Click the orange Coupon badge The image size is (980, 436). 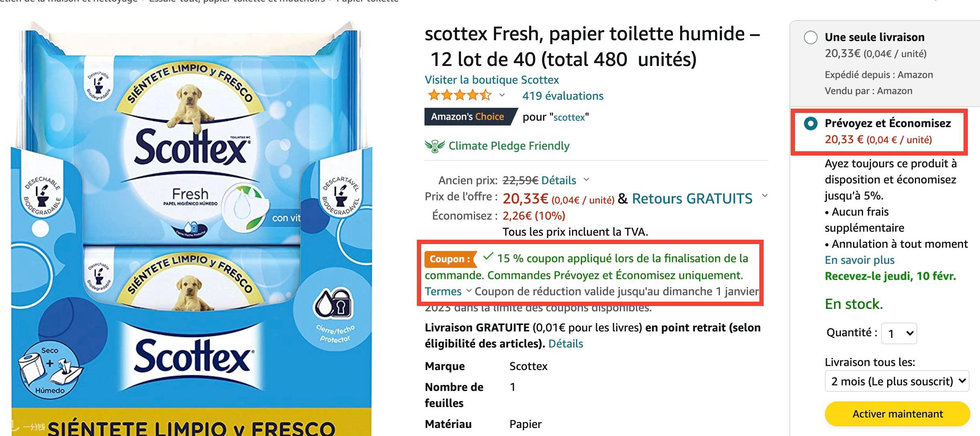[450, 259]
